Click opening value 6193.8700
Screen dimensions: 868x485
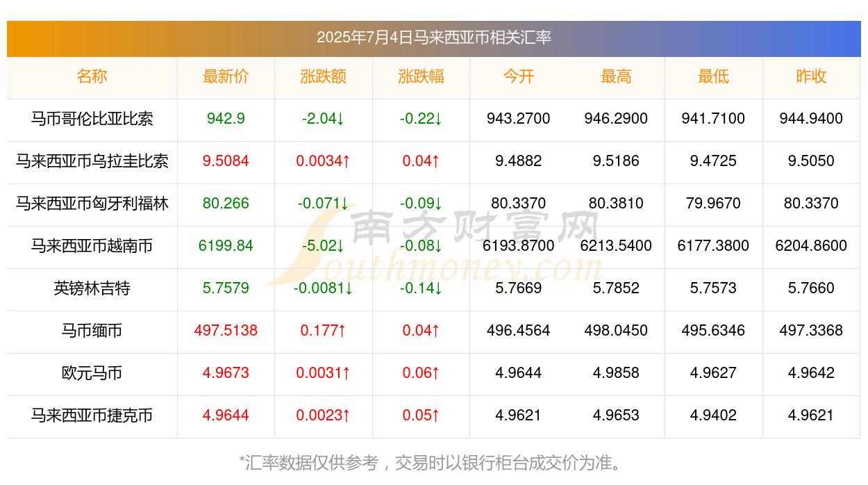519,246
